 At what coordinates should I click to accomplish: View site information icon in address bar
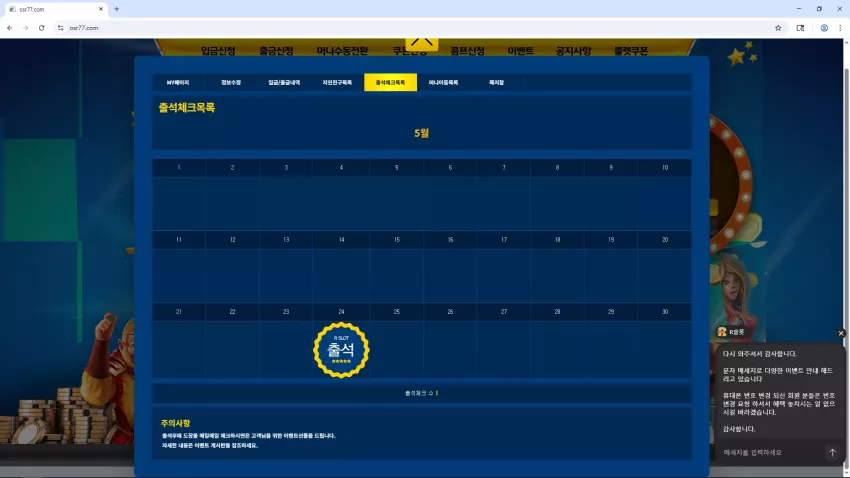(60, 28)
